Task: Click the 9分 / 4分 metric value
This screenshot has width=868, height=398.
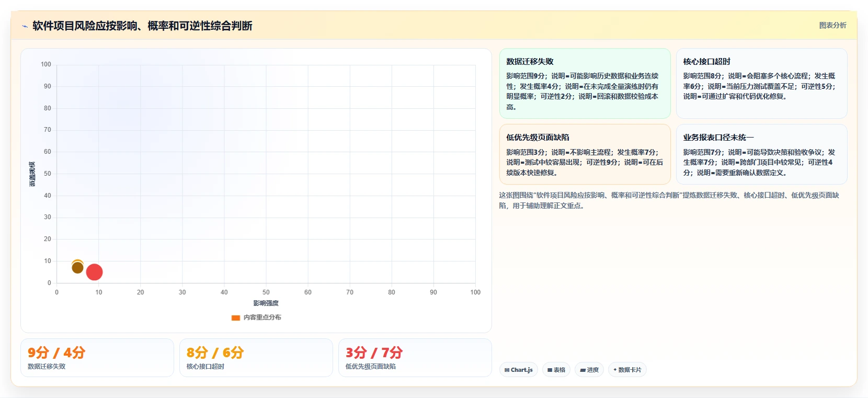Action: tap(56, 352)
